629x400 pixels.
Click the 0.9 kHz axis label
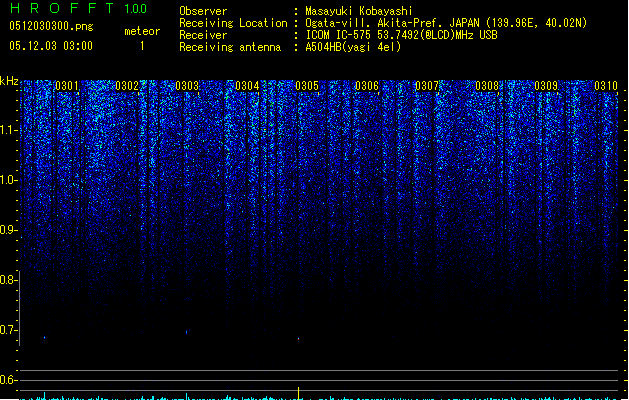[8, 230]
